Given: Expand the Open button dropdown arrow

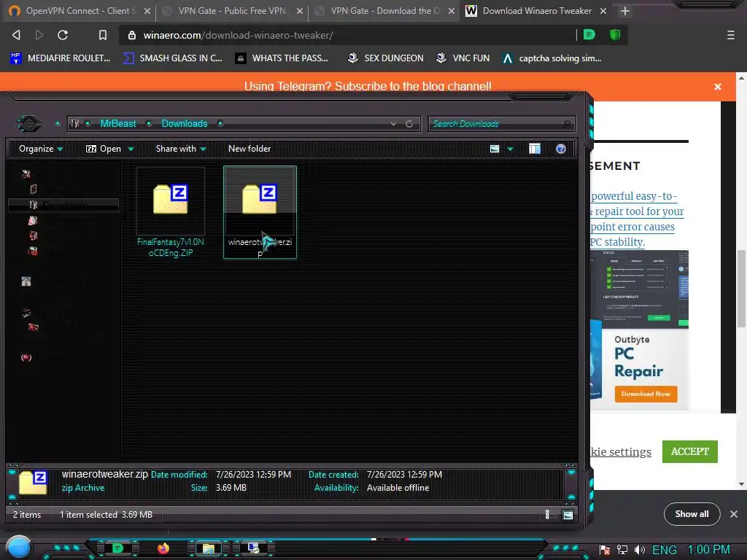Looking at the screenshot, I should pyautogui.click(x=131, y=149).
